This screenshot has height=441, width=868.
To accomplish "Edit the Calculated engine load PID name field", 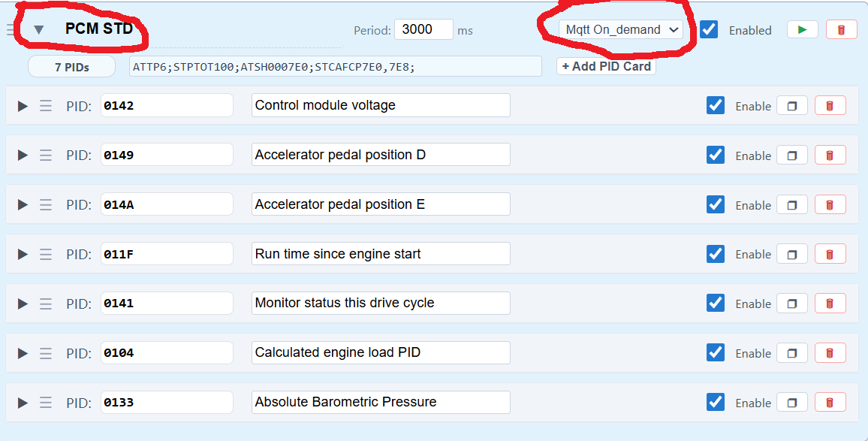I will (381, 352).
